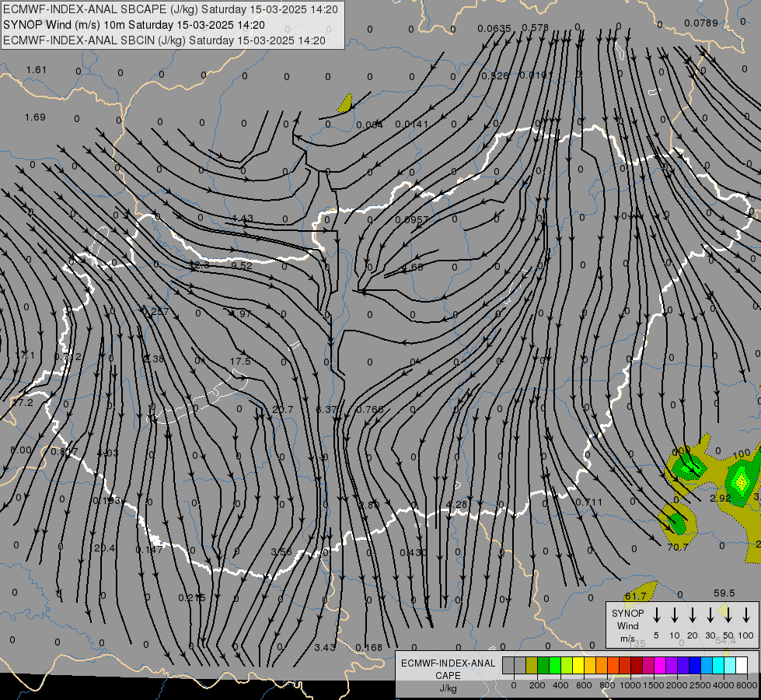The image size is (761, 700).
Task: Click the map value 2.92
Action: (x=721, y=499)
